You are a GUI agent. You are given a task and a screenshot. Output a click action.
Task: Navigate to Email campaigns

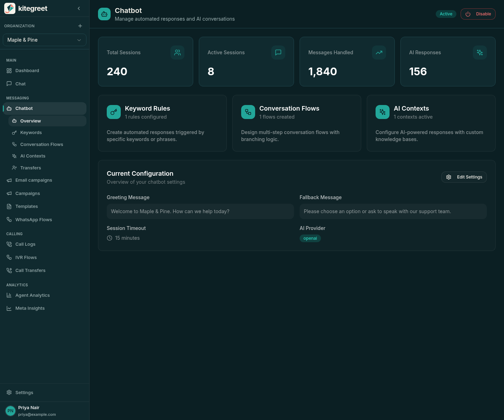pos(44,180)
